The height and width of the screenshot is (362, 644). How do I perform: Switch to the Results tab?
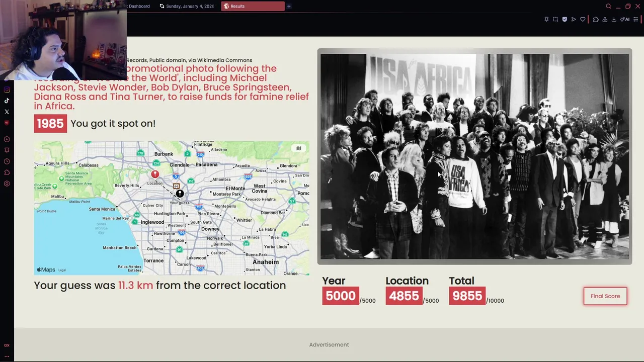tap(253, 6)
